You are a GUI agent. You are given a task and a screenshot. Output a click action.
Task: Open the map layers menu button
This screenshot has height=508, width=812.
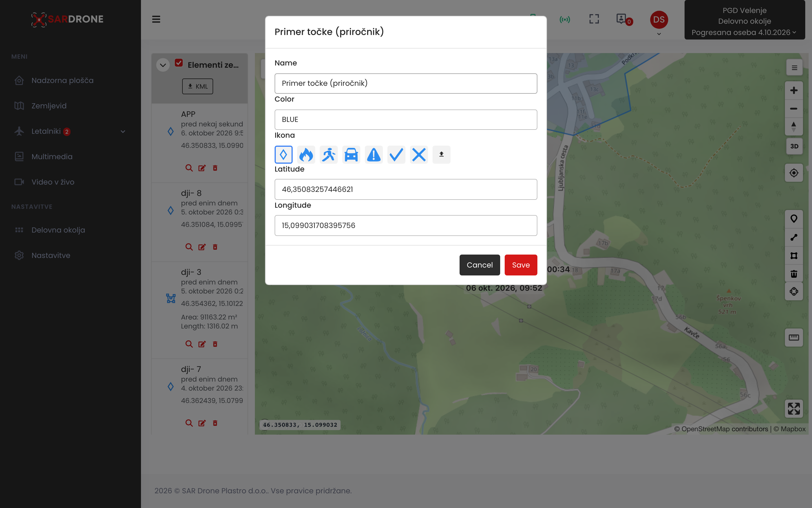[794, 68]
